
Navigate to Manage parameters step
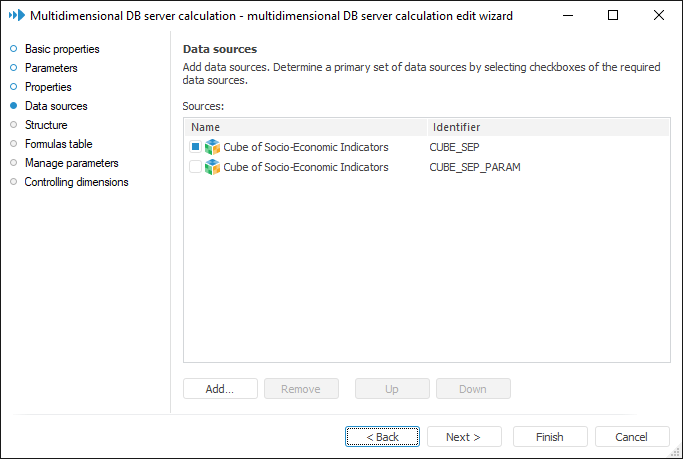[72, 163]
